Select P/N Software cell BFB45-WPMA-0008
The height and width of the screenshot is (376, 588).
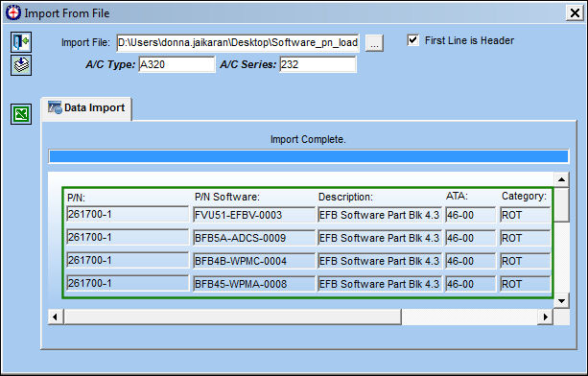pyautogui.click(x=254, y=284)
